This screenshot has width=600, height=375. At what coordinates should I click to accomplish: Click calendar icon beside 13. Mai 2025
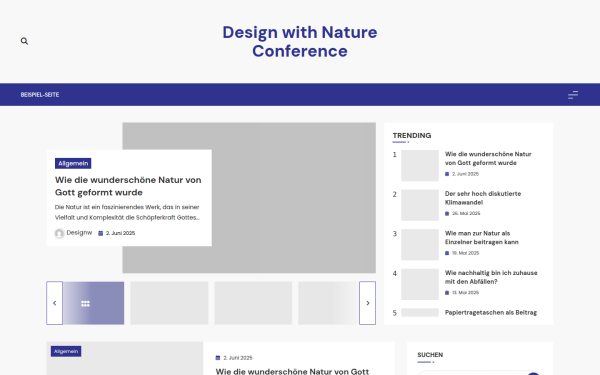coord(447,293)
